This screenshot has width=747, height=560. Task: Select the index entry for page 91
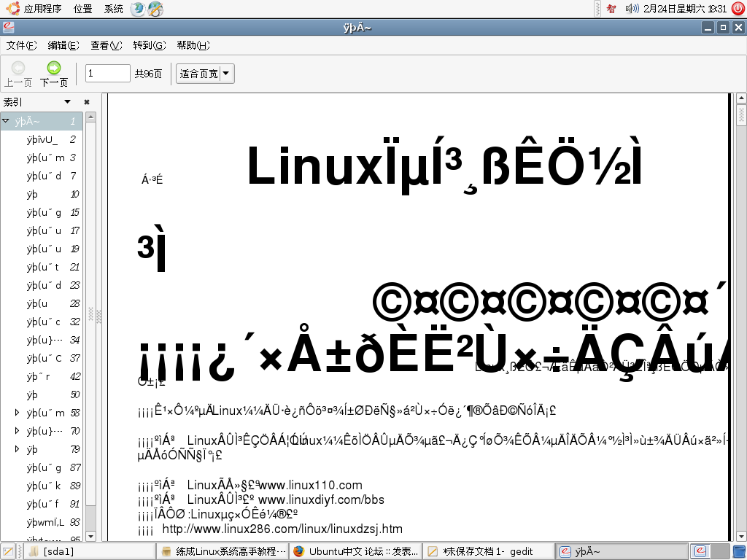coord(42,503)
